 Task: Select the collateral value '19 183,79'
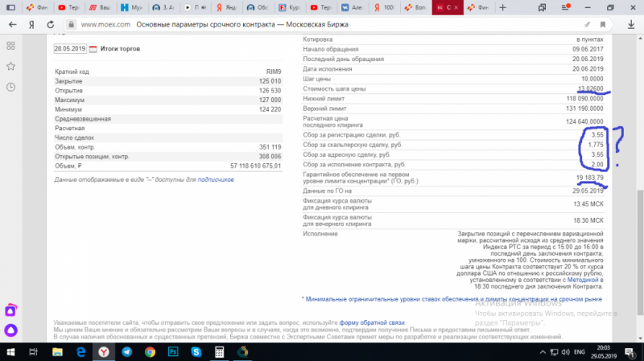[590, 178]
